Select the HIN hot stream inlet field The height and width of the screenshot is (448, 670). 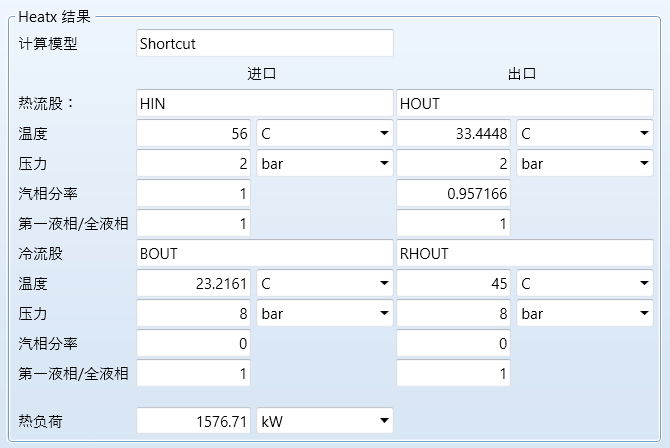coord(264,103)
